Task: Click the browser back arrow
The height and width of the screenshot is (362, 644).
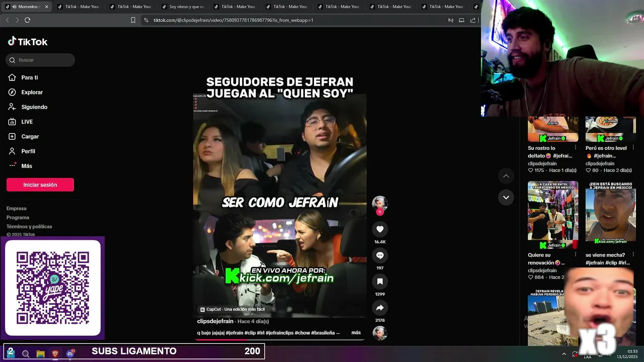Action: (7, 20)
